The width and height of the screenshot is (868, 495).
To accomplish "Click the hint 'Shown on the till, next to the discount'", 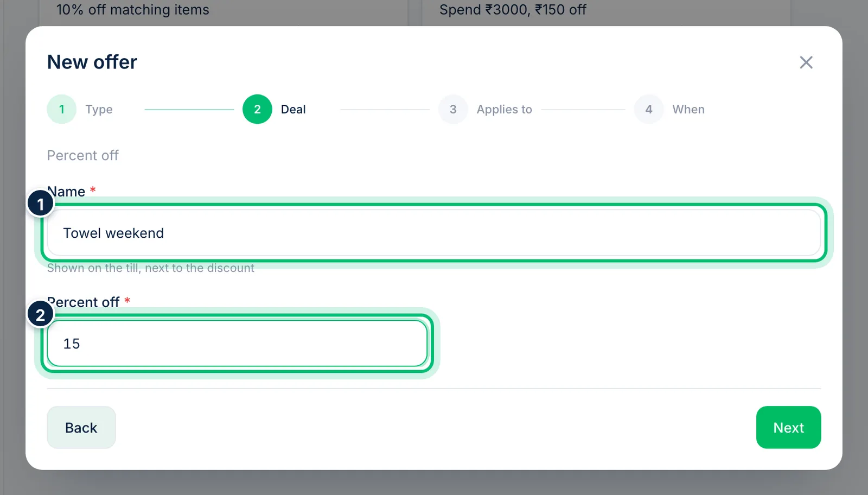I will click(151, 268).
